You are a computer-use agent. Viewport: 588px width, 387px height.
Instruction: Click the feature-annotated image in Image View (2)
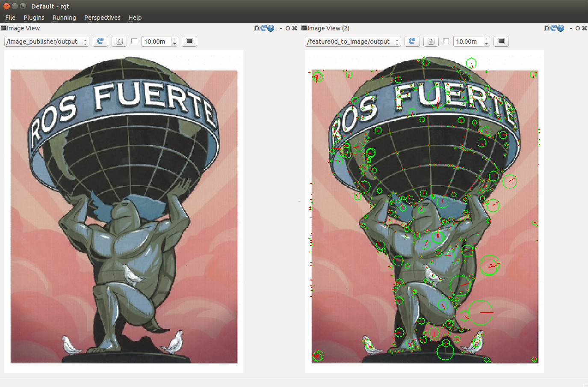click(x=424, y=211)
